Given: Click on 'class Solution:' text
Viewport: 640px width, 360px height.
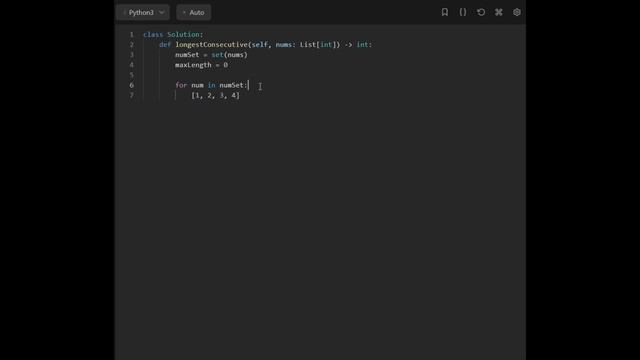Looking at the screenshot, I should 173,34.
